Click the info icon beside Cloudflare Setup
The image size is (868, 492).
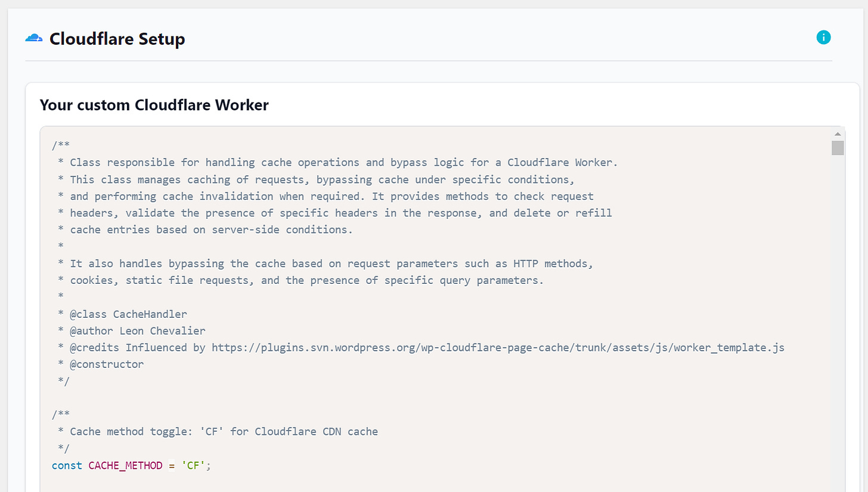[x=823, y=37]
